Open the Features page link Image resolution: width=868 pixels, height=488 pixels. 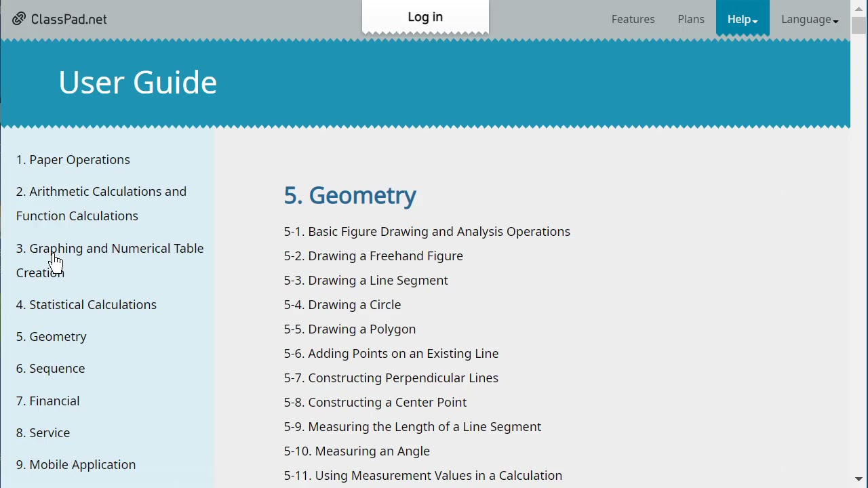coord(633,19)
